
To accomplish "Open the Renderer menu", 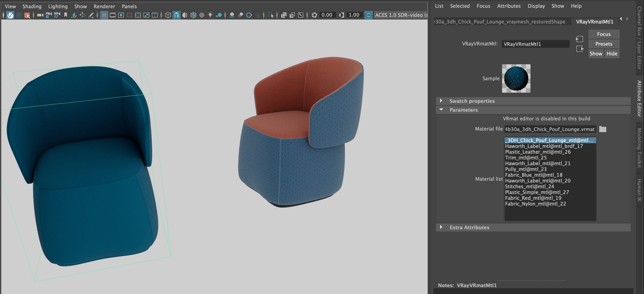I will (x=104, y=6).
